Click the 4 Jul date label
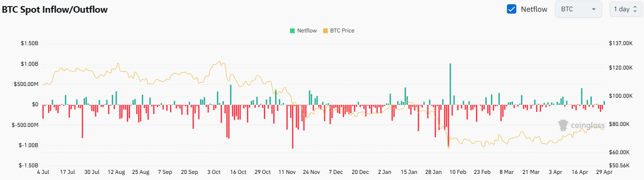The width and height of the screenshot is (644, 180). [x=43, y=172]
